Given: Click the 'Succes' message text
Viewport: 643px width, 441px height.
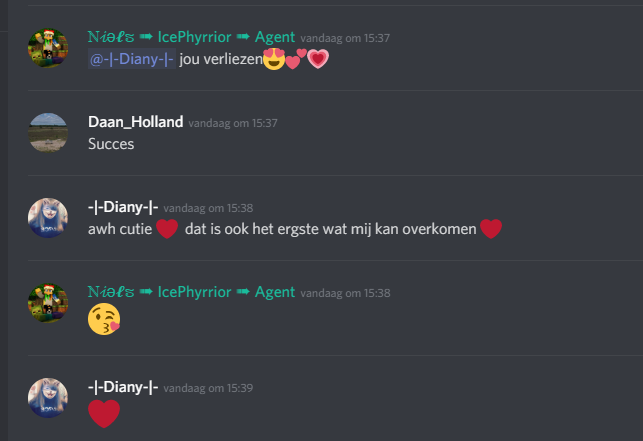Looking at the screenshot, I should pos(111,144).
